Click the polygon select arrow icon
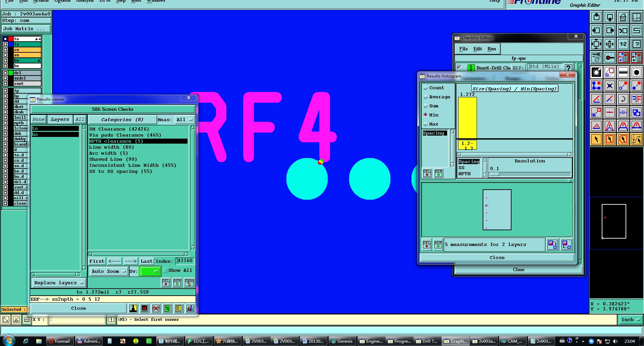The width and height of the screenshot is (644, 346). tap(623, 139)
